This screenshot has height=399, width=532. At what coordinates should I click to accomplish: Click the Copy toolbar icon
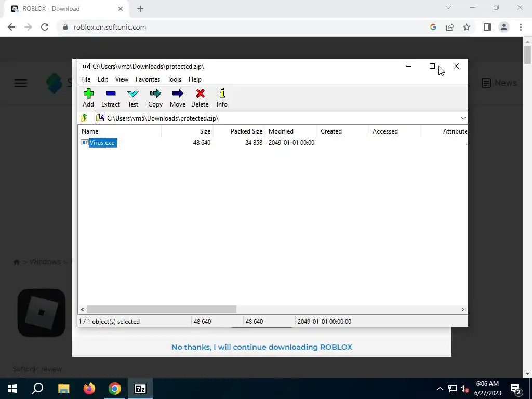[155, 98]
